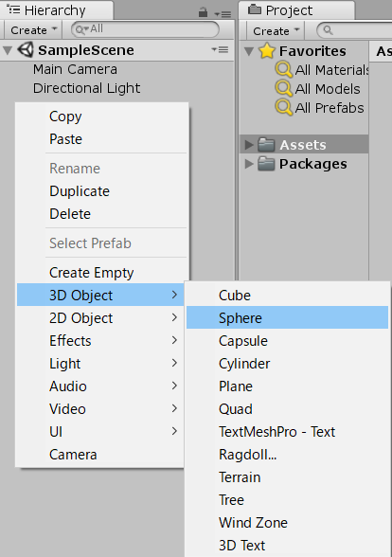Screen dimensions: 392x557
Task: Select Main Camera in the hierarchy
Action: [x=75, y=69]
